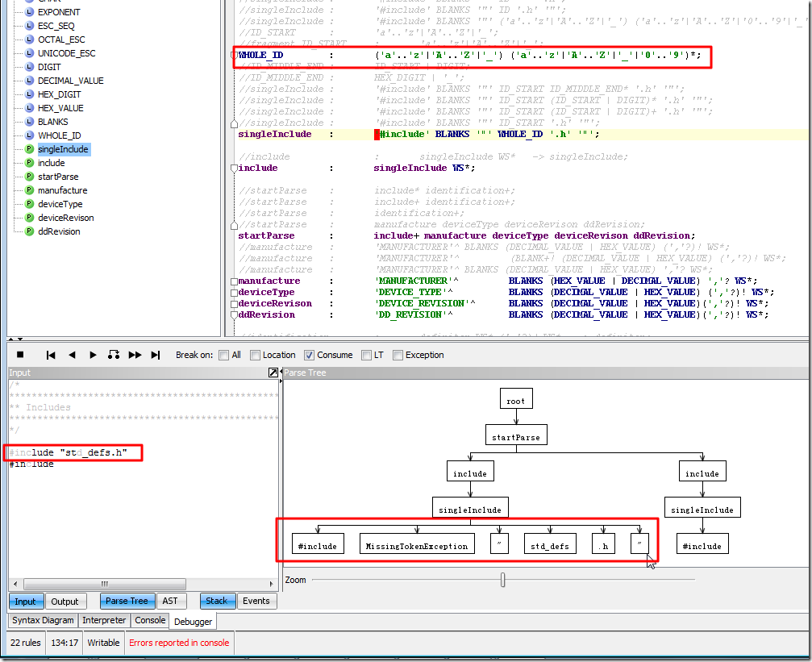Screen dimensions: 812x662
Task: Jump to end of debug session
Action: point(156,355)
